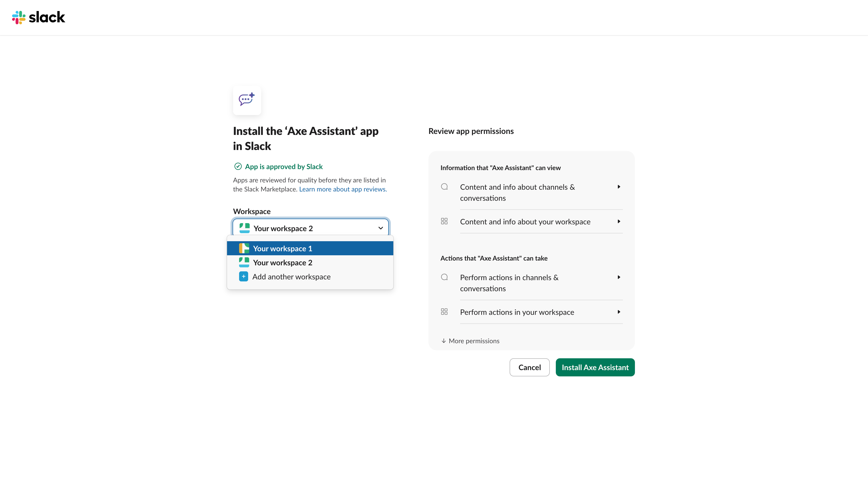Screen dimensions: 868x499
Task: Expand Perform actions in your workspace
Action: tap(619, 312)
